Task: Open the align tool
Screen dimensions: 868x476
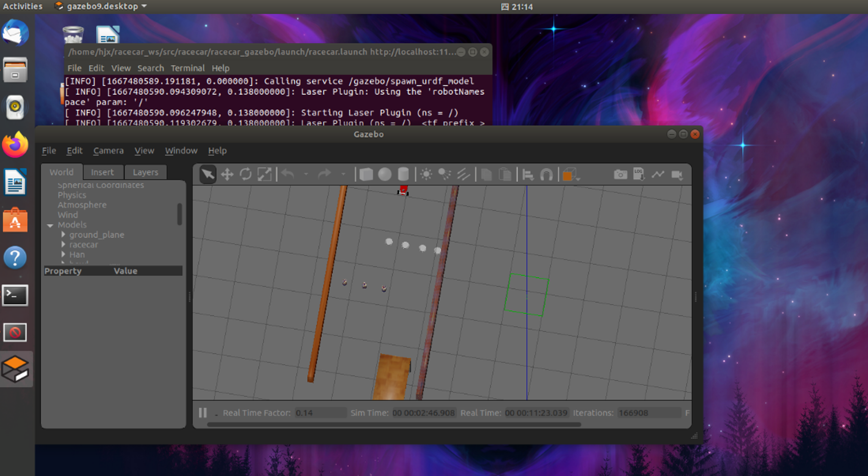Action: [x=528, y=174]
